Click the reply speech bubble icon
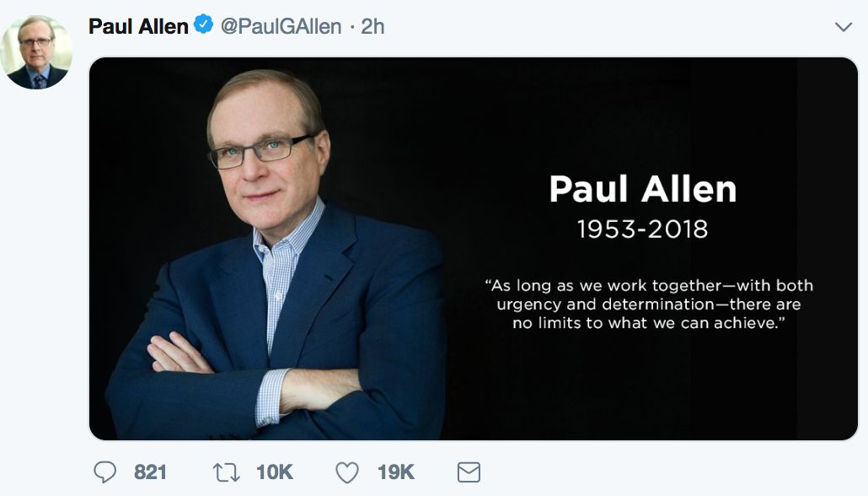This screenshot has height=496, width=868. [x=104, y=472]
